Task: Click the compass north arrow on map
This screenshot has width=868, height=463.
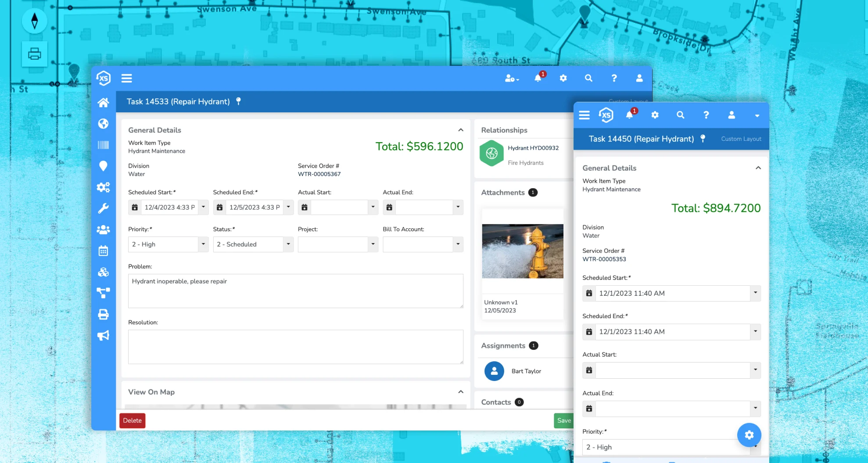Action: click(x=34, y=21)
